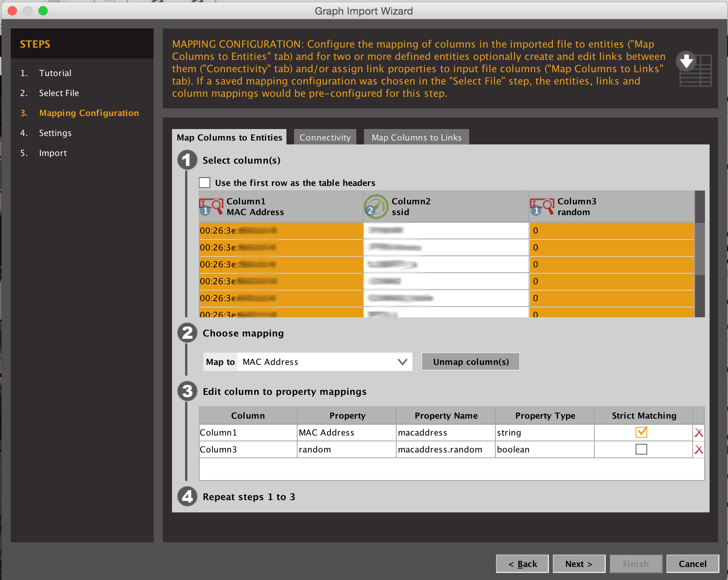Click the boolean Property Type cell
Viewport: 728px width, 580px height.
[544, 450]
